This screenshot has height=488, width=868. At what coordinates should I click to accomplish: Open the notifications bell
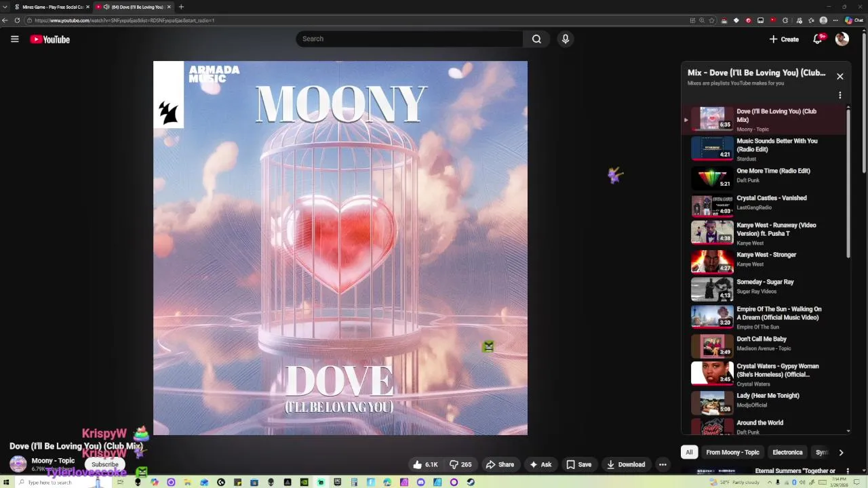pos(818,39)
